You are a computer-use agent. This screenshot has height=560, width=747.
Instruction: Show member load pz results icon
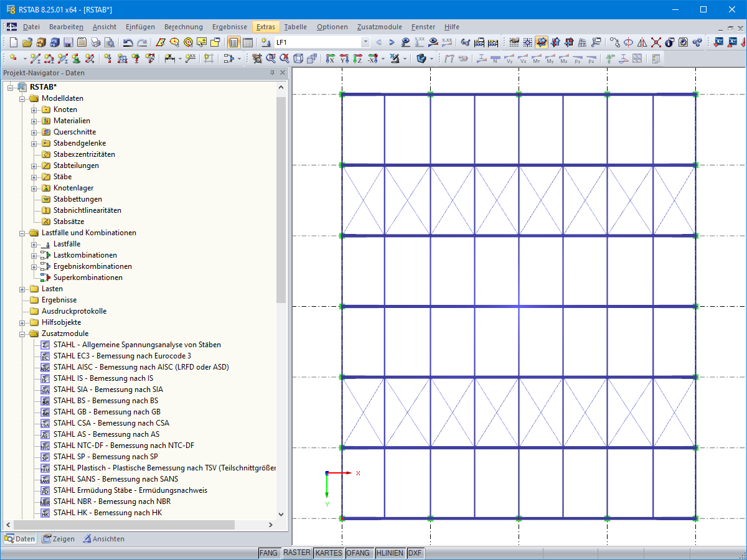pyautogui.click(x=591, y=58)
